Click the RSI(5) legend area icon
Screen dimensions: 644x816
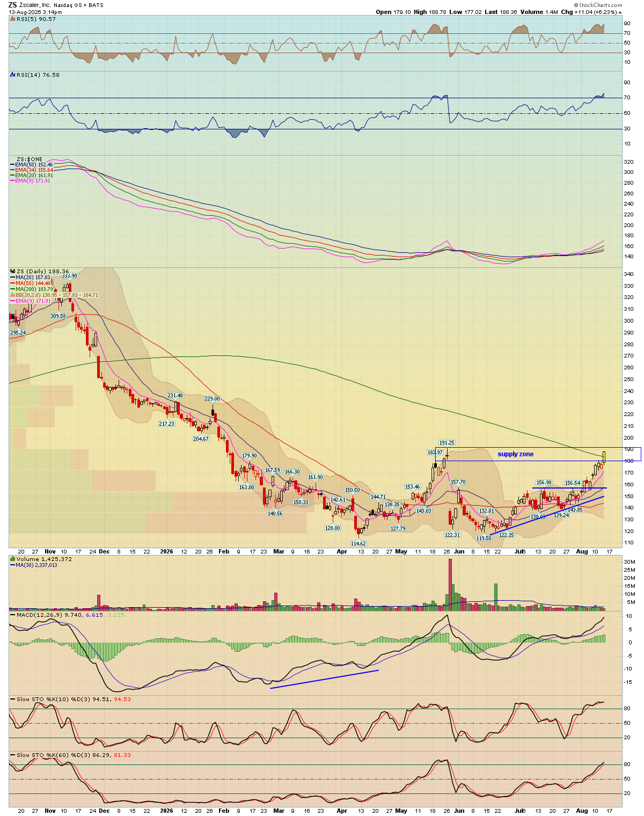click(13, 19)
